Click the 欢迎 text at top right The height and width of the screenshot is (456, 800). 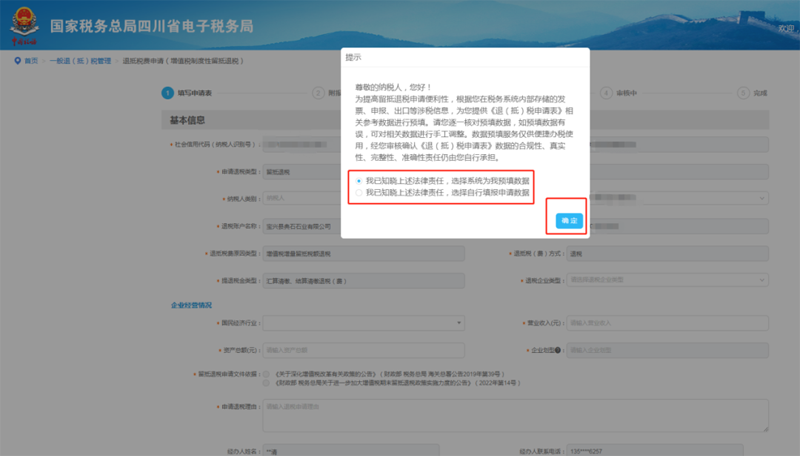pyautogui.click(x=785, y=30)
